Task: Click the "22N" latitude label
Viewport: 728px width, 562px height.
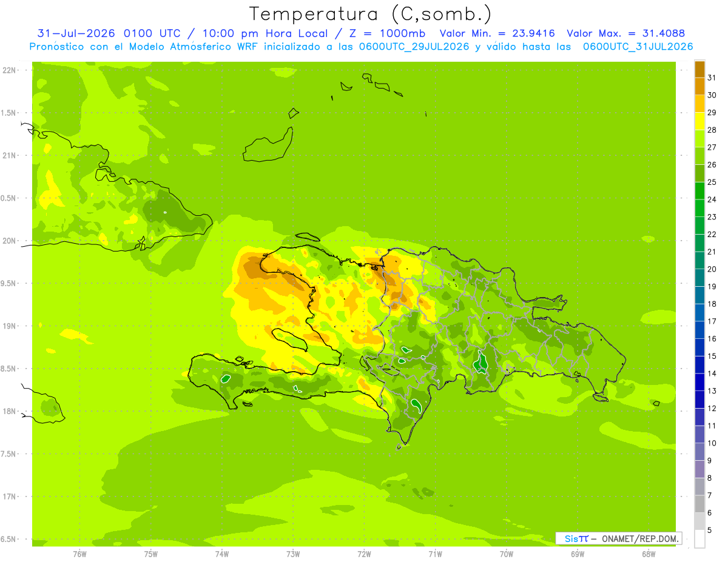Action: tap(10, 70)
